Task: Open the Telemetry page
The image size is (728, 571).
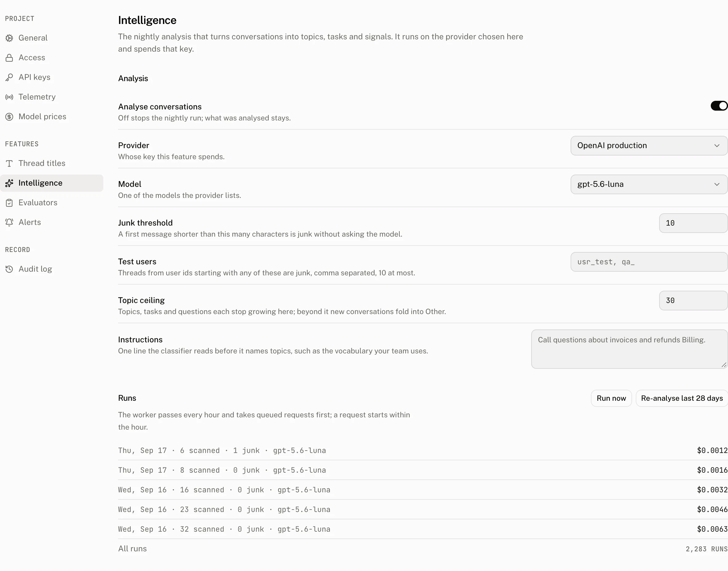Action: point(52,97)
